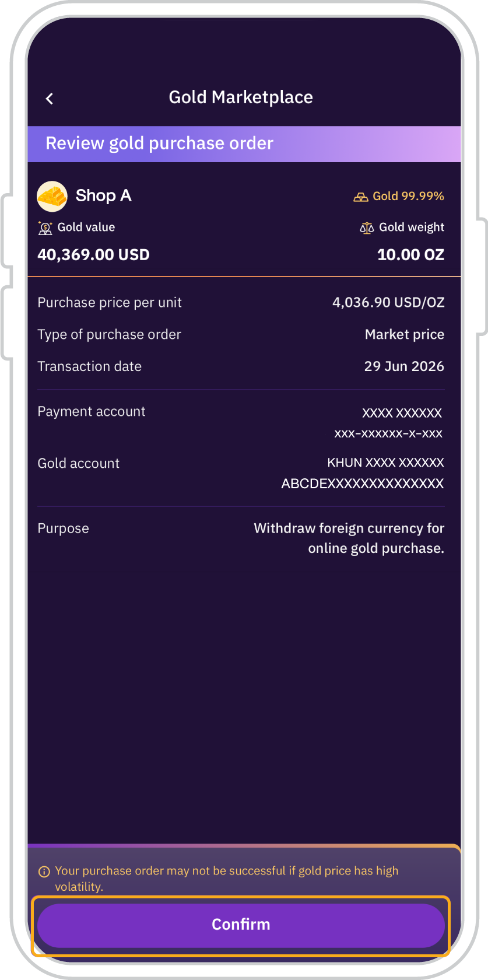The image size is (488, 980).
Task: Tap the Shop A gold bars logo
Action: click(52, 196)
